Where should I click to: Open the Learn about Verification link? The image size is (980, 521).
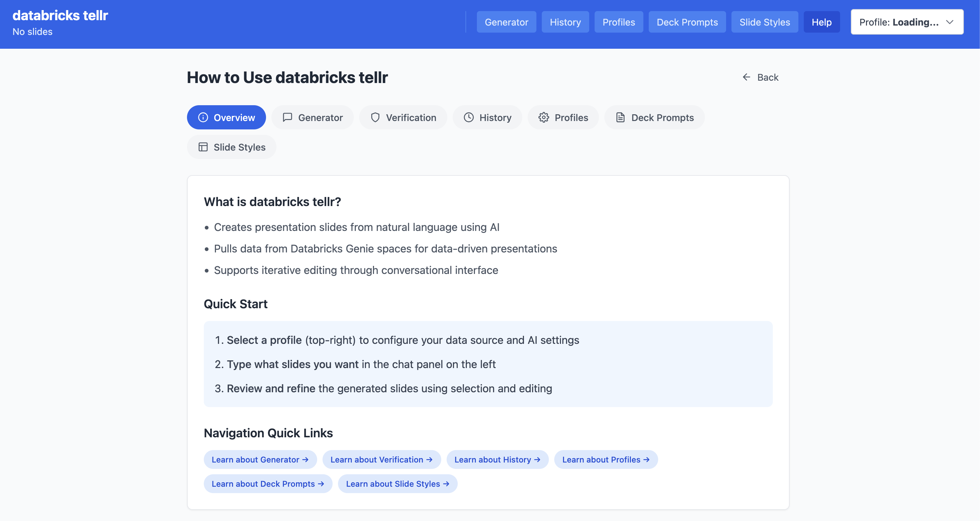point(382,460)
